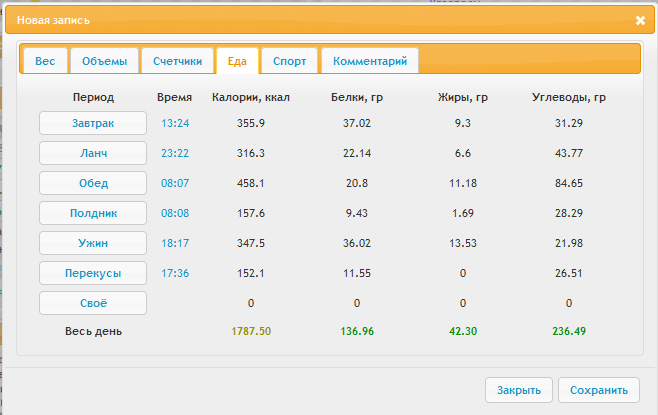
Task: Click the Весь день row label
Action: (x=93, y=331)
